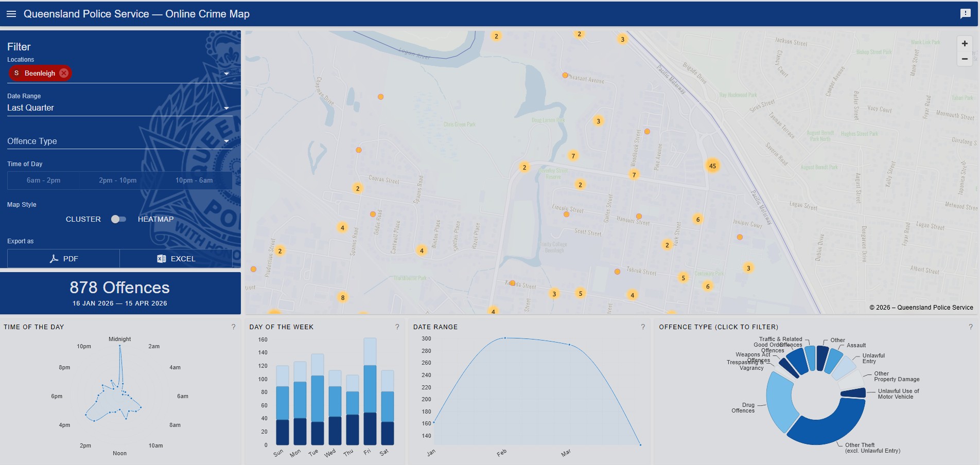Select the 8 offences cluster marker
The image size is (980, 465).
coord(343,297)
